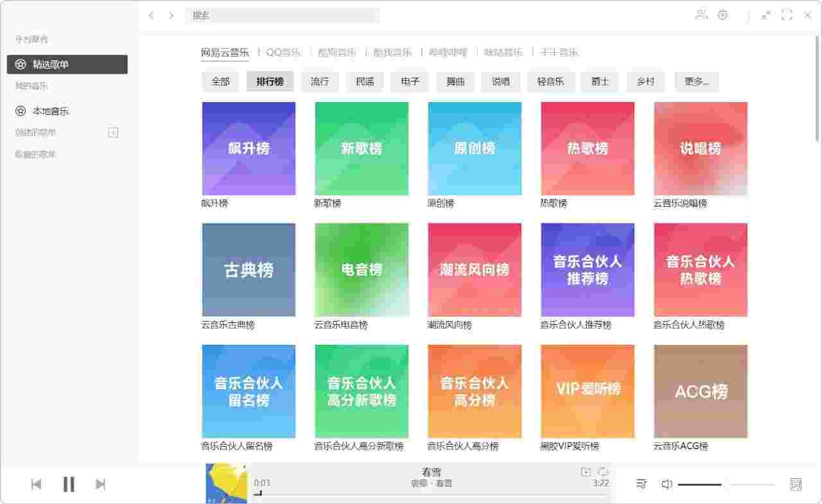Navigate back with the left arrow
The image size is (822, 504).
click(x=151, y=15)
